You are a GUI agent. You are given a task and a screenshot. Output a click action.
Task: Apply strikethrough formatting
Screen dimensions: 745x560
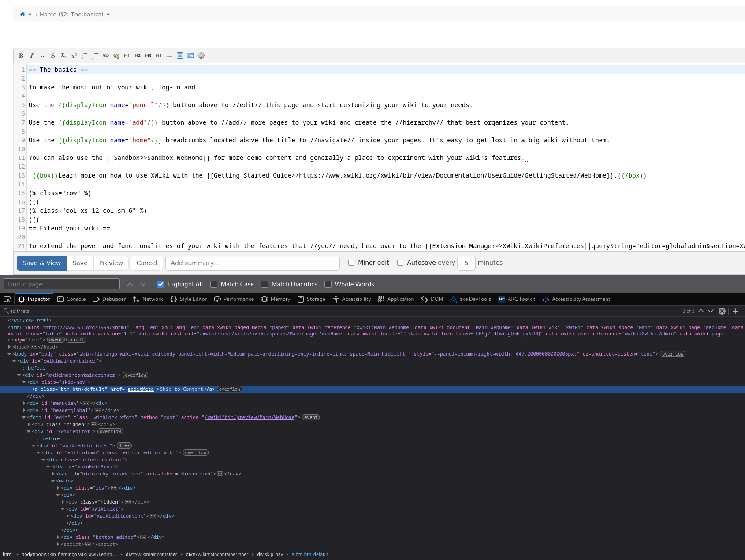pos(53,56)
